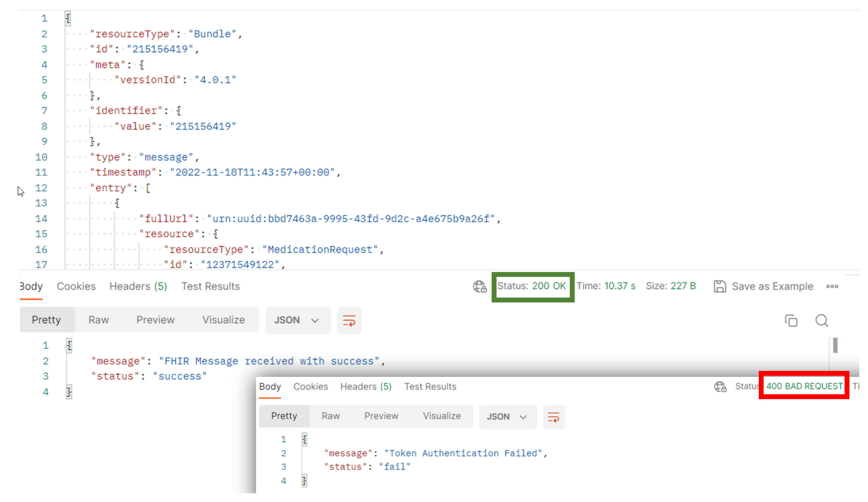Open Headers (5) tab in upper response

coord(138,286)
